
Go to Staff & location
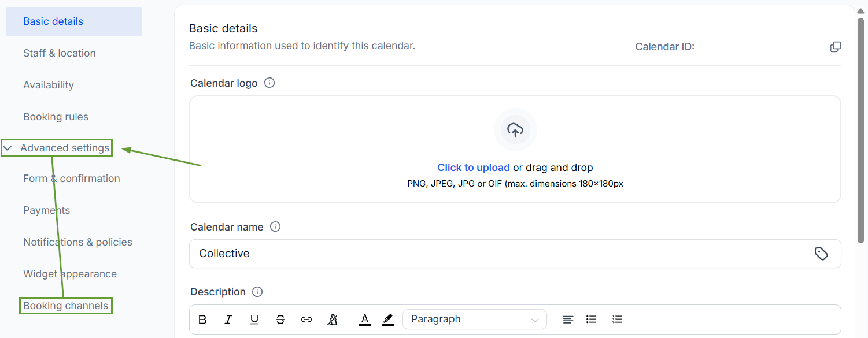[60, 53]
